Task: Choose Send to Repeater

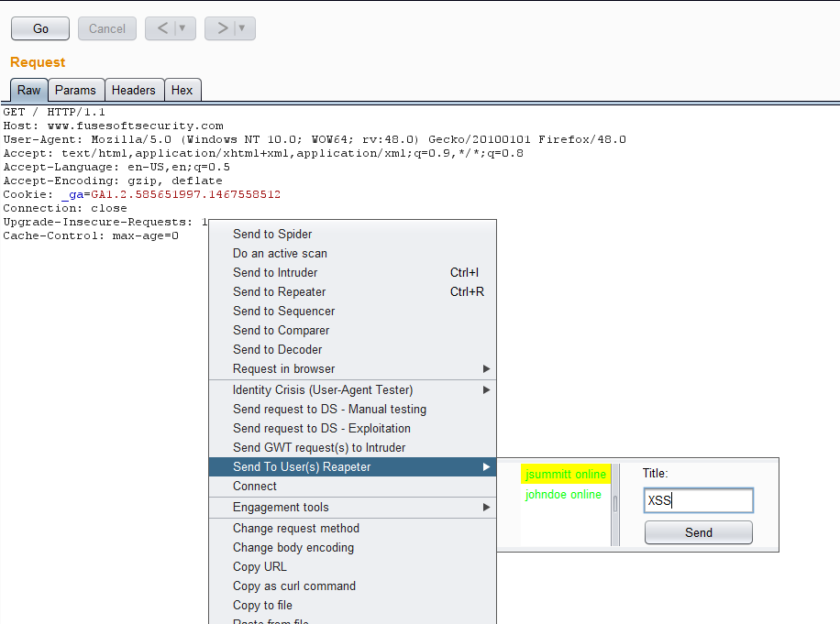Action: [352, 292]
